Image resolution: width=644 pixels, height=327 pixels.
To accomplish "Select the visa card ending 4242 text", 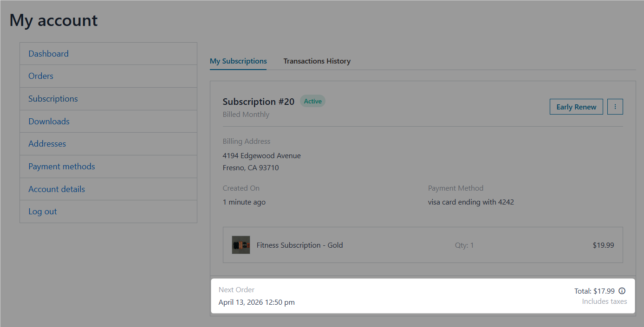I will pyautogui.click(x=471, y=202).
